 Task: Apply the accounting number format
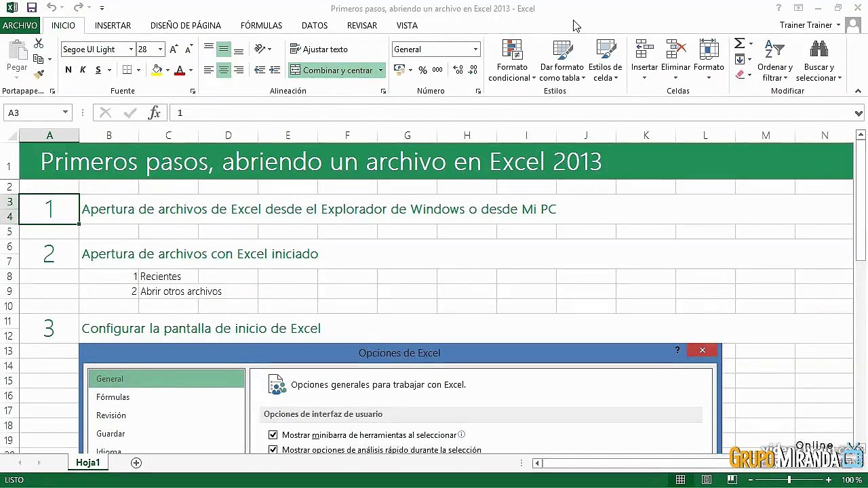click(x=399, y=70)
